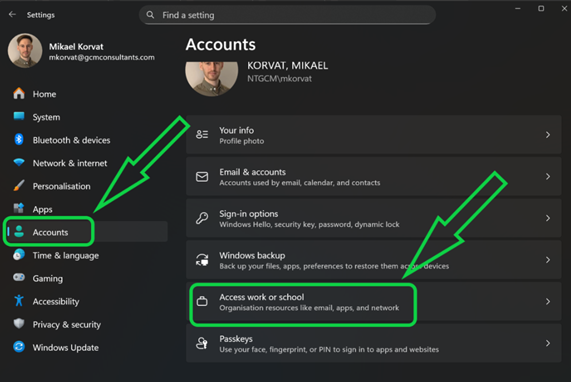Screen dimensions: 571x382
Task: Click the large KORVAT, MIKAEL account photo
Action: point(212,79)
